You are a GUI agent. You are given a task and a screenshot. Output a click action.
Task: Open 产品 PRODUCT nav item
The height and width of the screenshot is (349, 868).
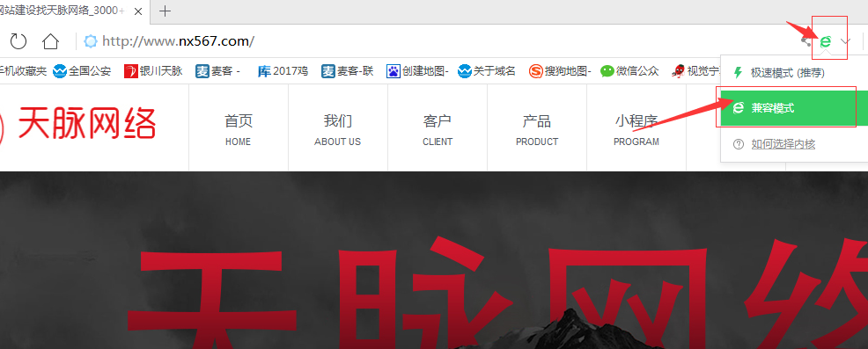point(537,130)
